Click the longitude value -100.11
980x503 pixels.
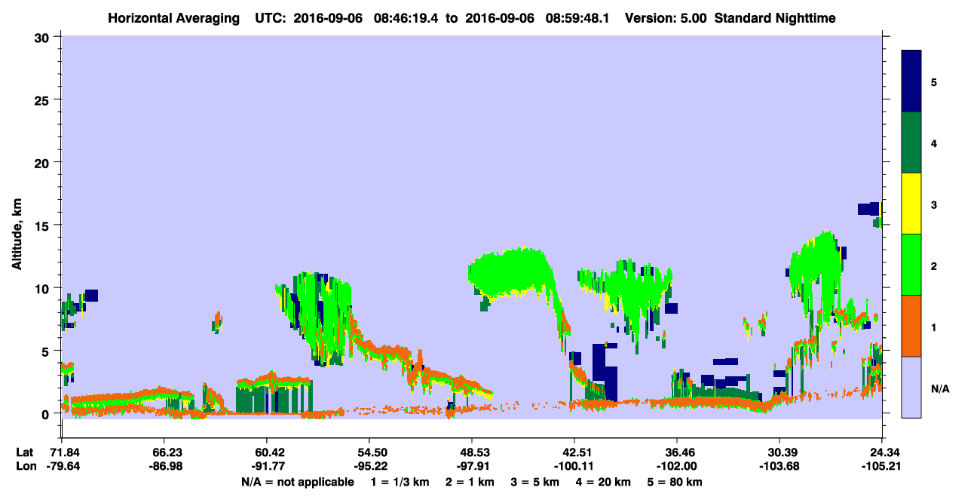point(574,467)
